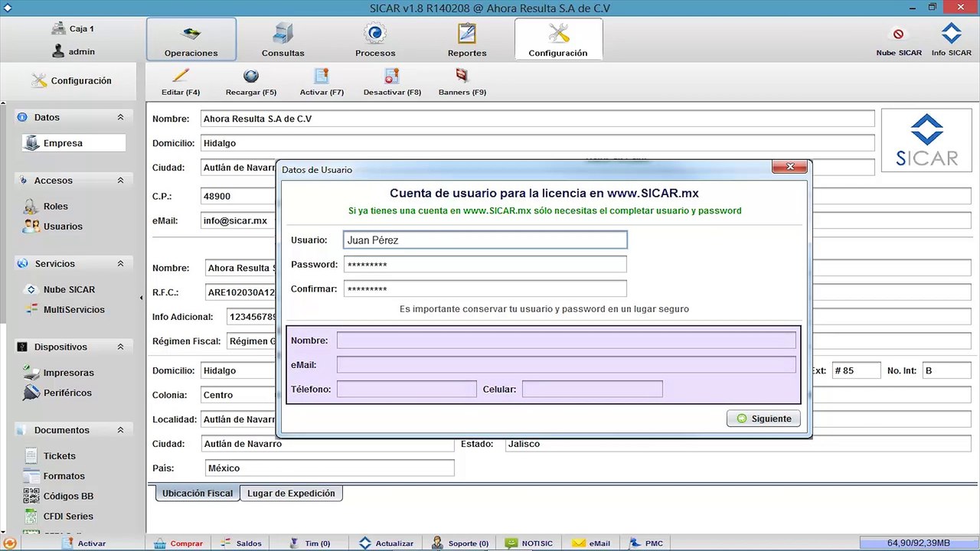
Task: Click the Recargar (F5) tool
Action: coord(251,83)
